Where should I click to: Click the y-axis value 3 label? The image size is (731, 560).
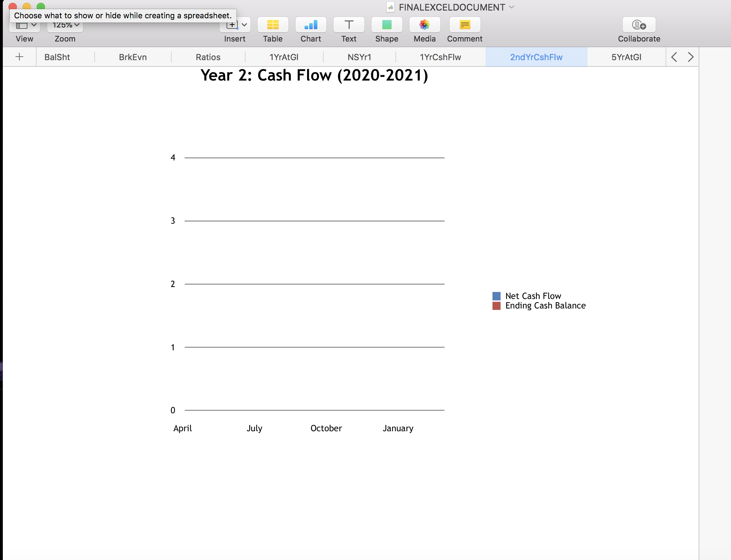173,221
